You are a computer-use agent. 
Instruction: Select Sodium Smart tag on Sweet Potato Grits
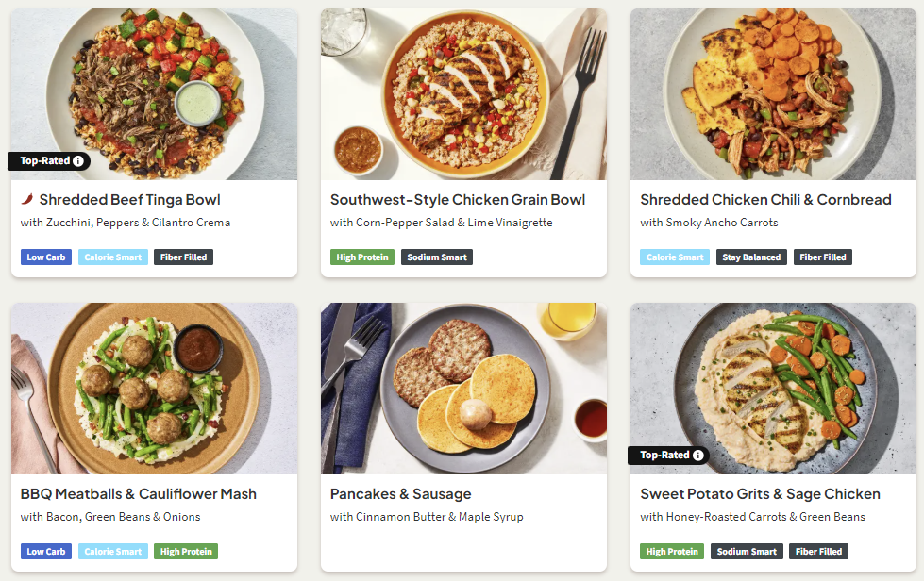pos(746,551)
